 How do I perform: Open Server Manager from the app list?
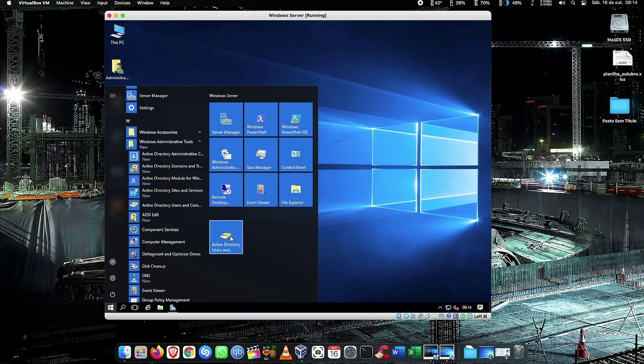[165, 96]
